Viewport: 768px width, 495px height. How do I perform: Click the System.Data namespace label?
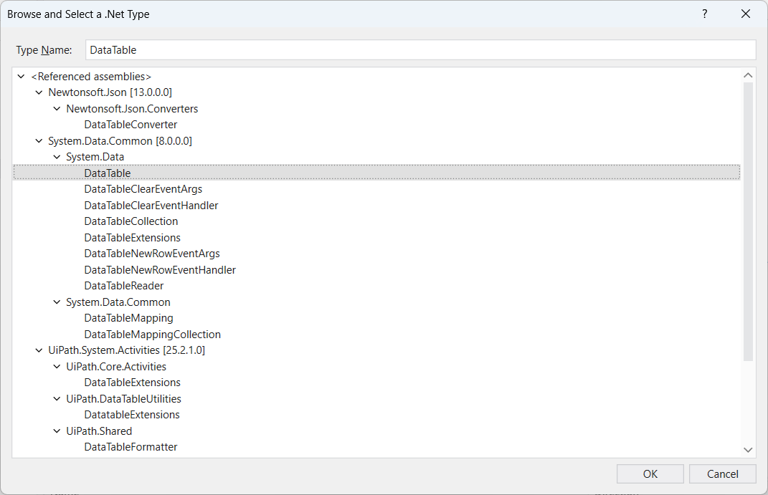[x=95, y=157]
